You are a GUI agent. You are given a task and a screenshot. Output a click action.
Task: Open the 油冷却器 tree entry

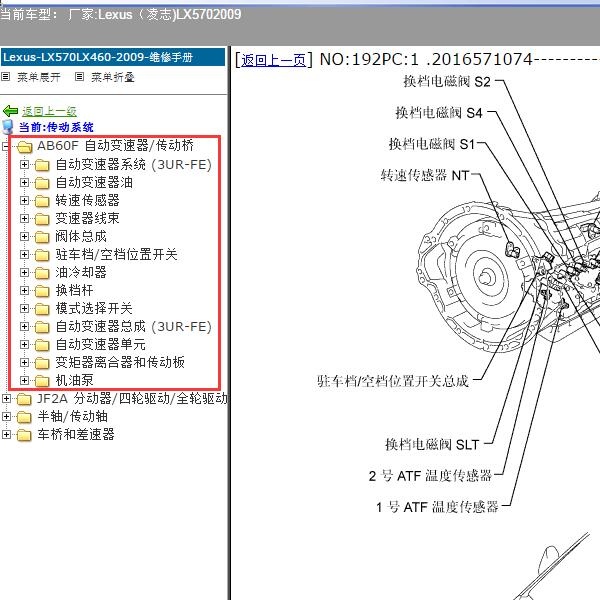click(81, 272)
